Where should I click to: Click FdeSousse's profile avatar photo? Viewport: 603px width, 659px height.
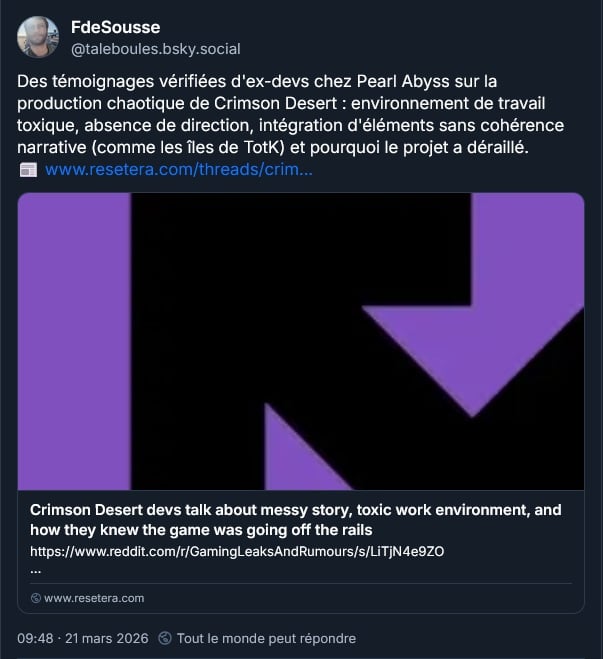(x=38, y=37)
